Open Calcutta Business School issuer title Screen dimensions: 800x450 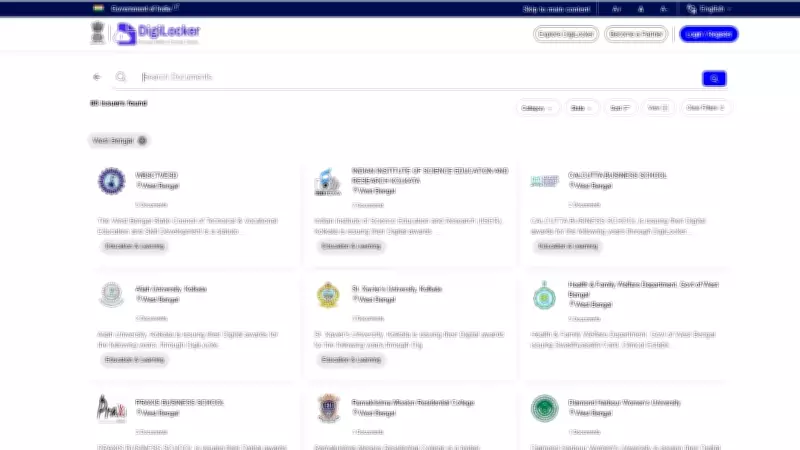coord(617,175)
